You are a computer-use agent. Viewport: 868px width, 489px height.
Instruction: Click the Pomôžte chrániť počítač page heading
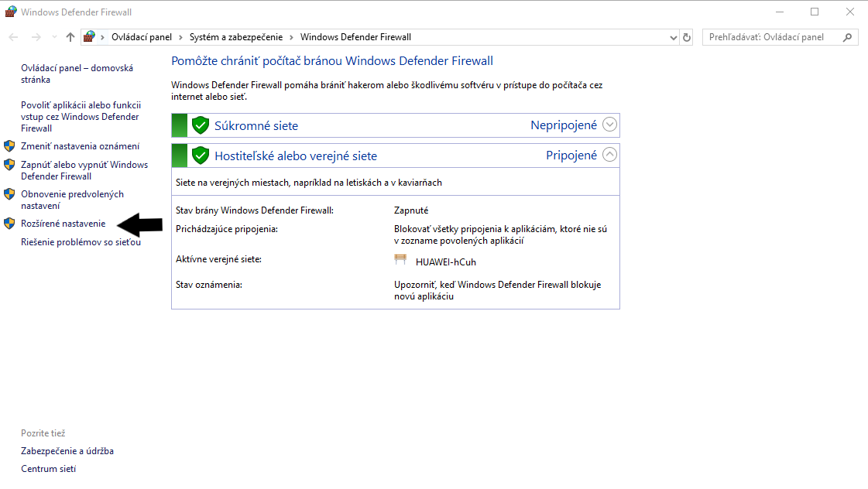(x=332, y=61)
